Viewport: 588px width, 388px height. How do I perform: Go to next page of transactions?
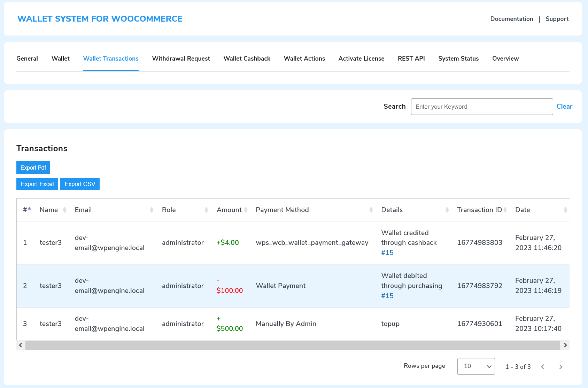point(560,367)
